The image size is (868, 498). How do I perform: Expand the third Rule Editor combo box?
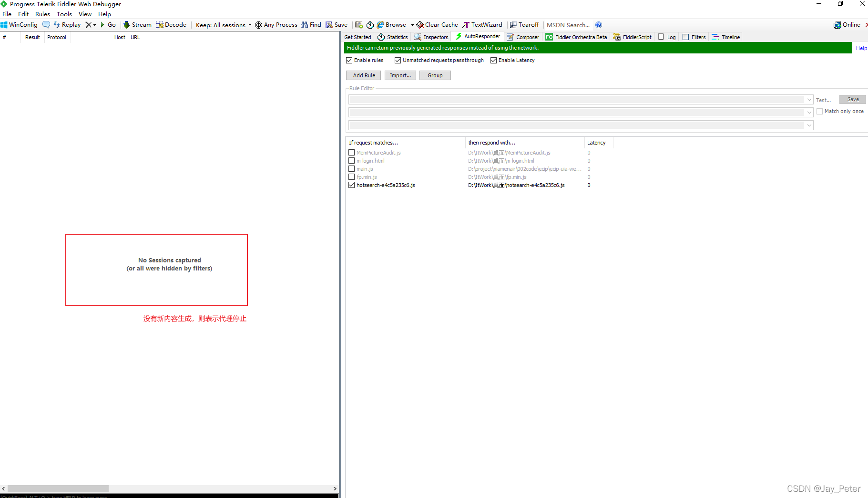pyautogui.click(x=809, y=125)
